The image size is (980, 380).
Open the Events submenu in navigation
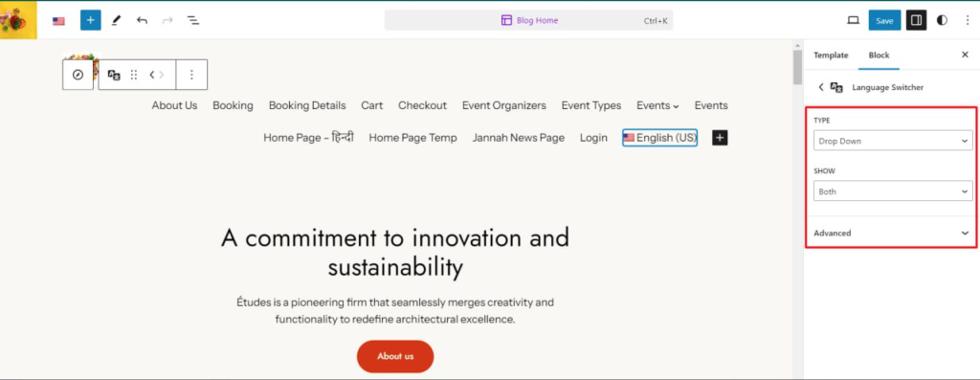pyautogui.click(x=657, y=105)
